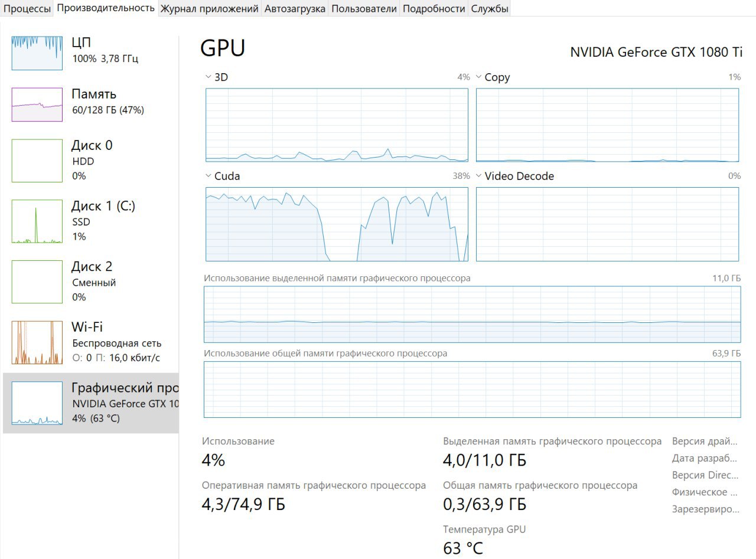The image size is (756, 559).
Task: Click the 38% Cuda utilization value
Action: tap(461, 176)
